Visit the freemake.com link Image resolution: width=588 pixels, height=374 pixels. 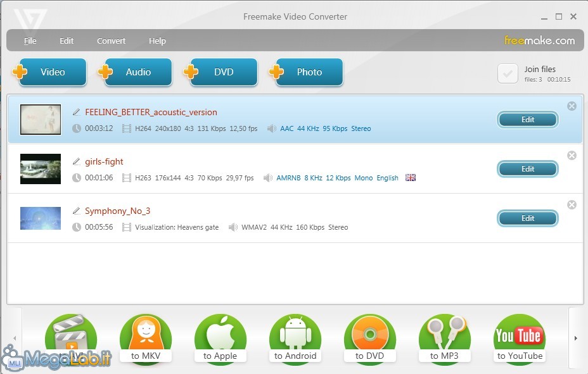539,41
